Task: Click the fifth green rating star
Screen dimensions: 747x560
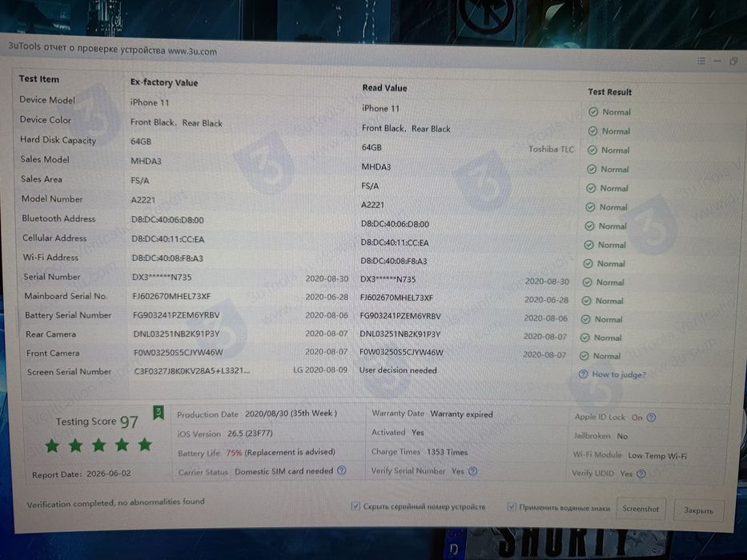Action: [x=145, y=445]
